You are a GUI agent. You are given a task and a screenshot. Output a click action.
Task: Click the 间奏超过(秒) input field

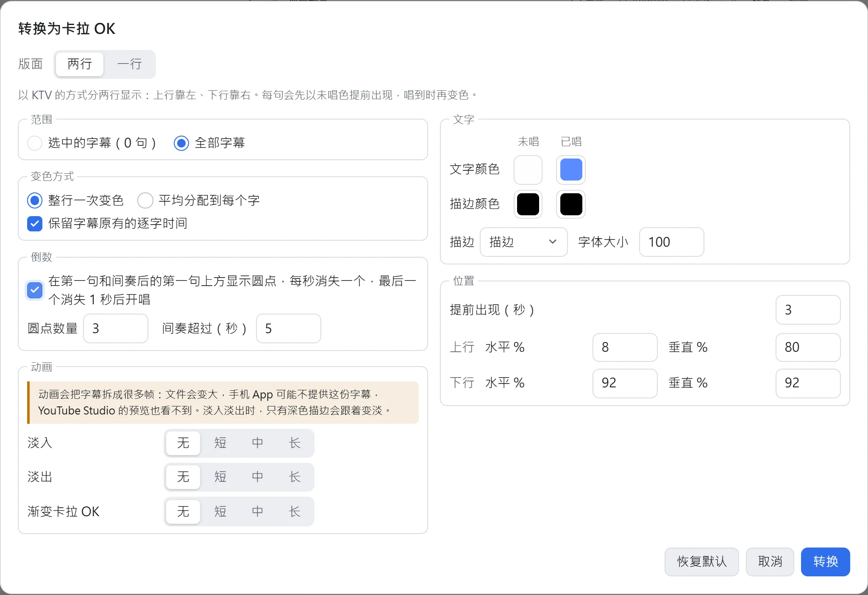coord(289,328)
